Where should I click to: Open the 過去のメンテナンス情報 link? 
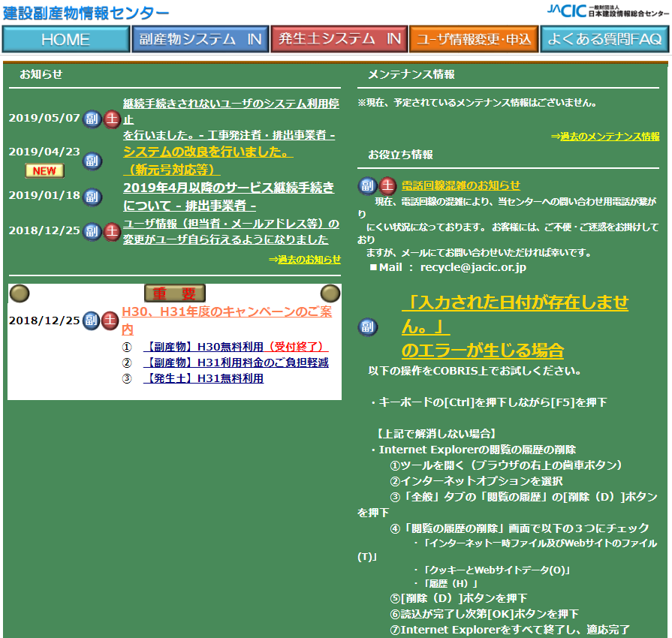[x=605, y=137]
